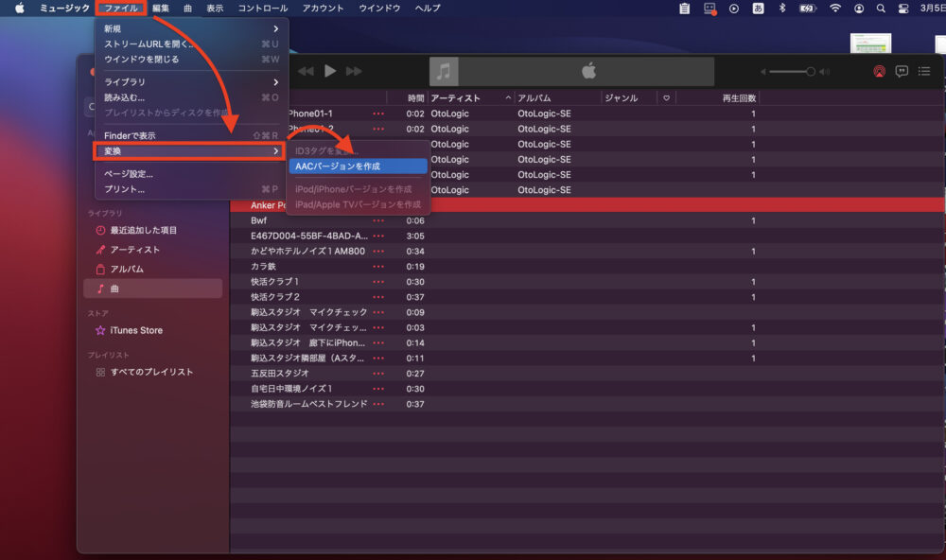Open the コントロール menu
Screen dimensions: 946x560
point(262,8)
